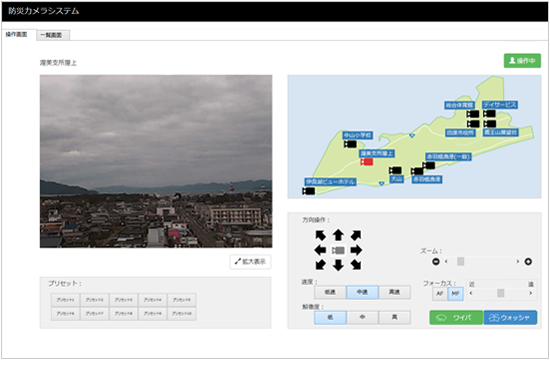
Task: Zoom out with the minus circle icon
Action: 436,261
